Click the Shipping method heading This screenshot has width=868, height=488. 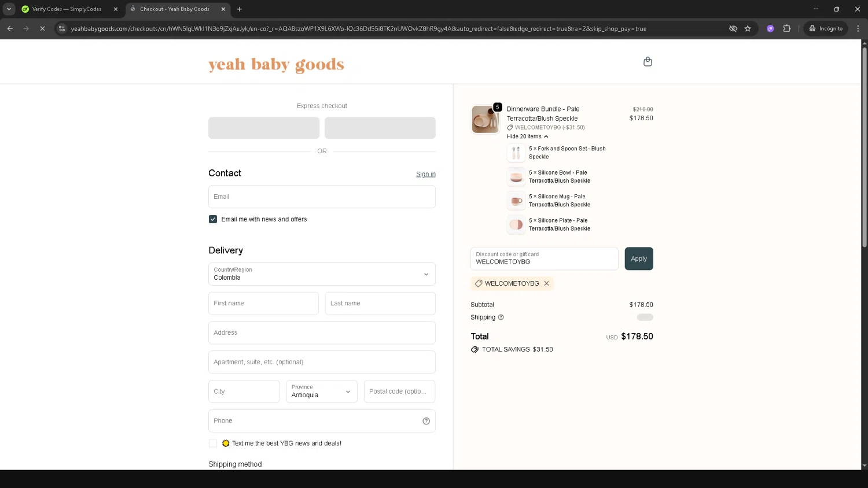coord(235,464)
